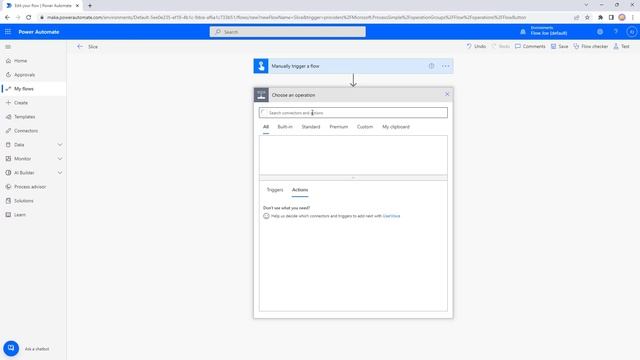The width and height of the screenshot is (640, 360).
Task: Click the Choose an operation header icon
Action: point(261,95)
